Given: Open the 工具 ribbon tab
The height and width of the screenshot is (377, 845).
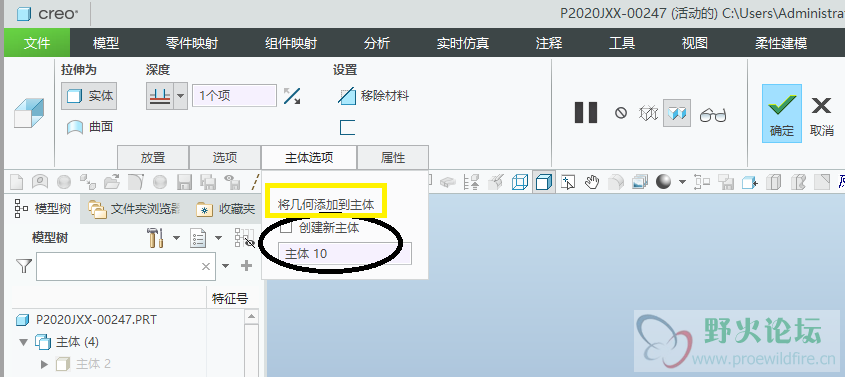Looking at the screenshot, I should (621, 43).
